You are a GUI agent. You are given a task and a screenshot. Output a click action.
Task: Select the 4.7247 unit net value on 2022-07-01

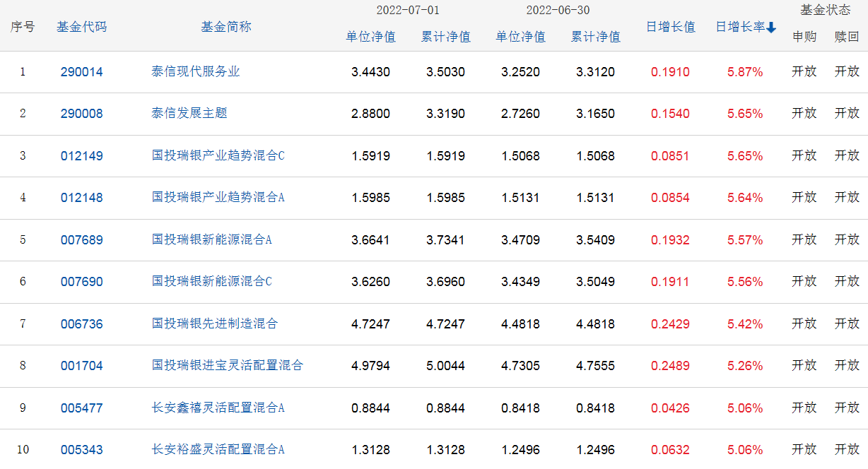(x=370, y=324)
